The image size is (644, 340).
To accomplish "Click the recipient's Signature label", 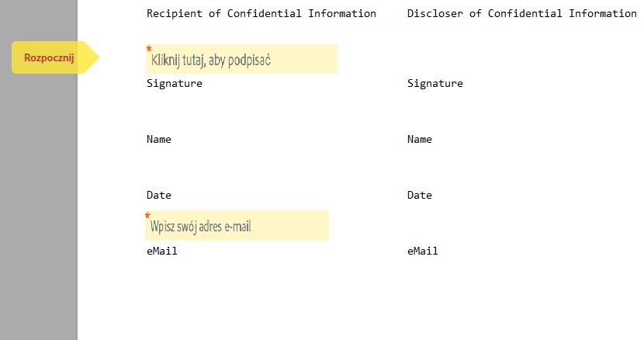I will pos(175,84).
